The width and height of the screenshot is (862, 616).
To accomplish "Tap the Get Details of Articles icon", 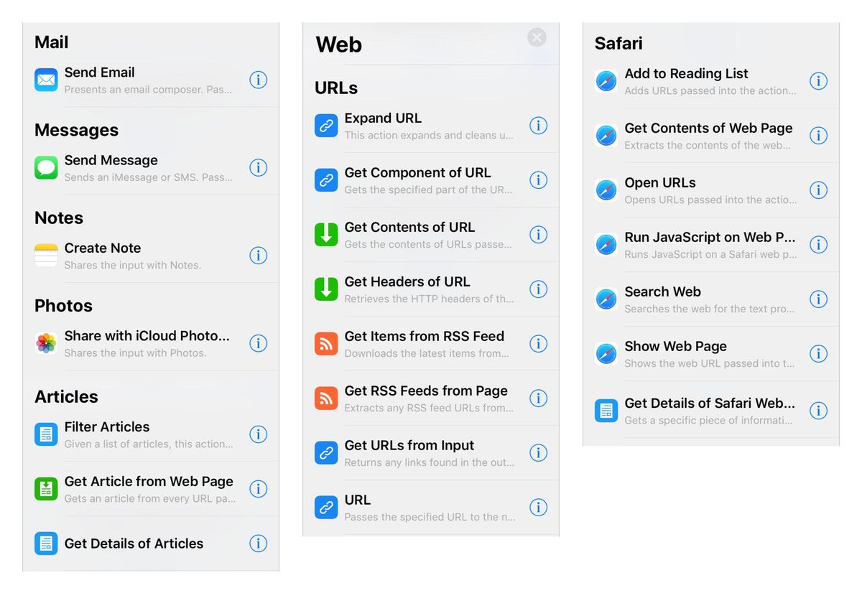I will pos(45,543).
